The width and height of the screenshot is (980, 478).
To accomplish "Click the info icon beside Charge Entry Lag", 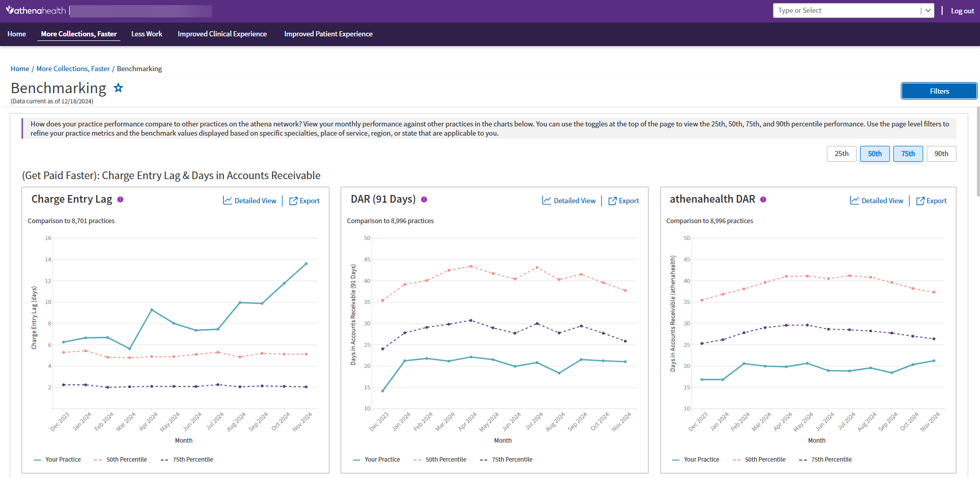I will (x=120, y=199).
